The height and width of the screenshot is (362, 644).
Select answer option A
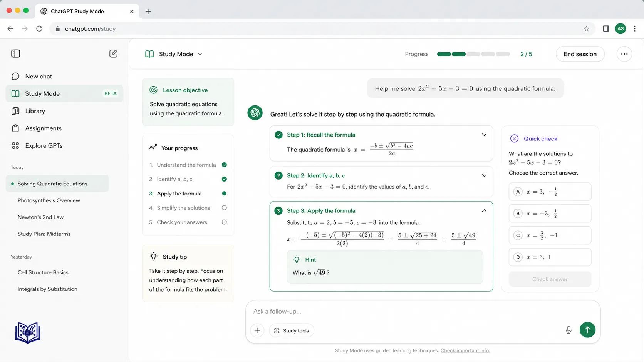coord(550,192)
